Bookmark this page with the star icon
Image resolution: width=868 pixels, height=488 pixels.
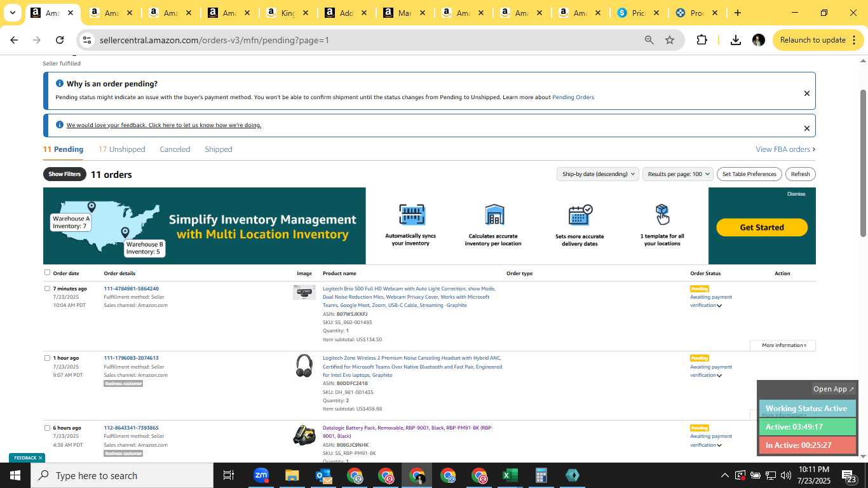coord(670,40)
